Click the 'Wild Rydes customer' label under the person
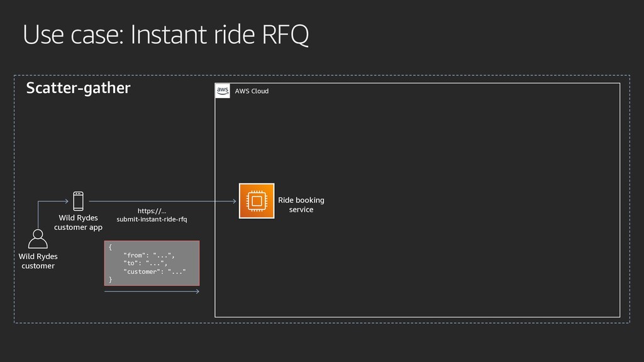Viewport: 644px width, 362px height. [x=38, y=261]
